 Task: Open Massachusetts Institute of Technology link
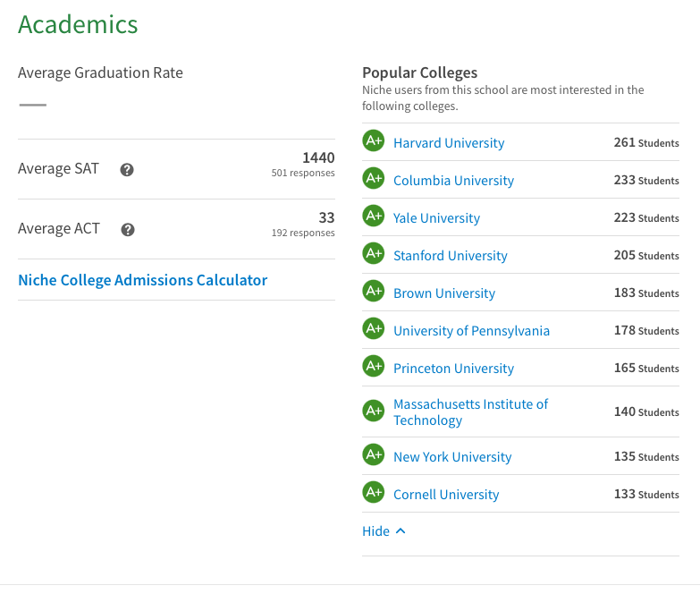pos(470,412)
